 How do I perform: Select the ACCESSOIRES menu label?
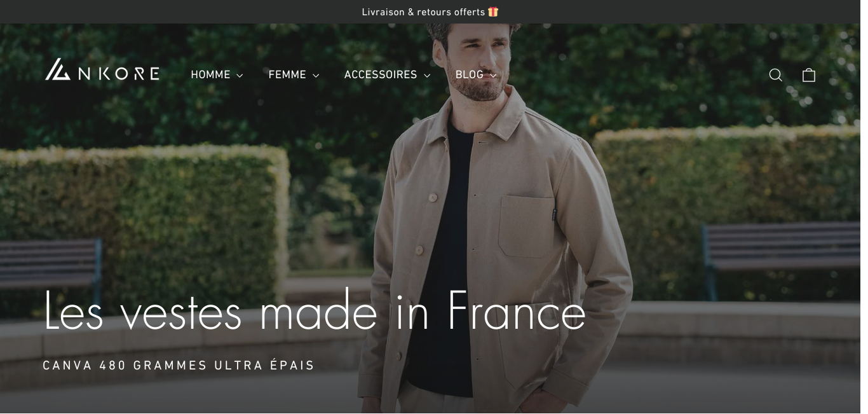pos(381,74)
